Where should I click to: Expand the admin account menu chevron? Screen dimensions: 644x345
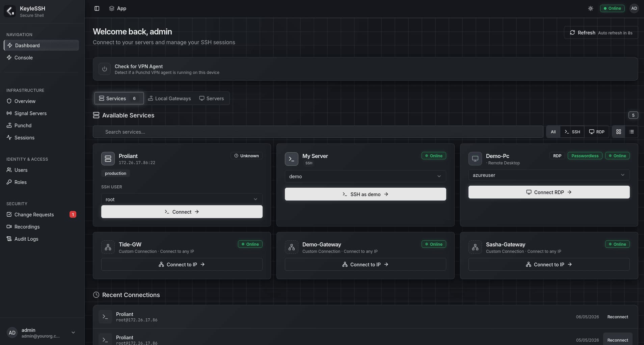pos(73,333)
